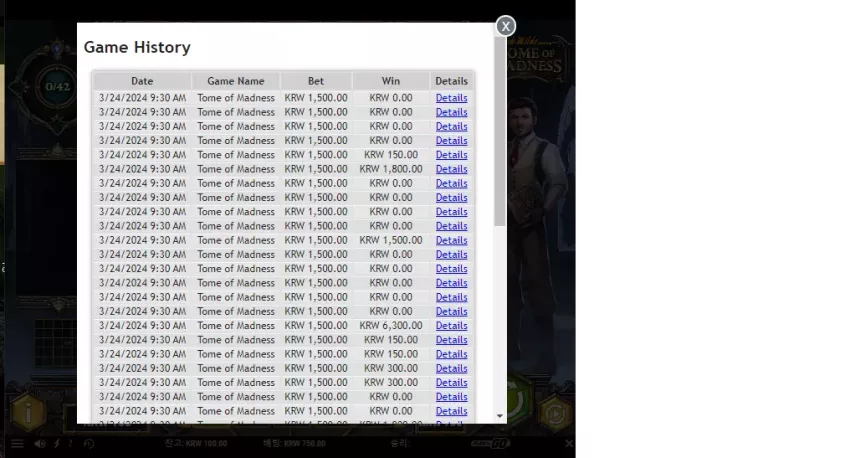Open the help question mark icon
The image size is (850, 458).
tap(70, 444)
